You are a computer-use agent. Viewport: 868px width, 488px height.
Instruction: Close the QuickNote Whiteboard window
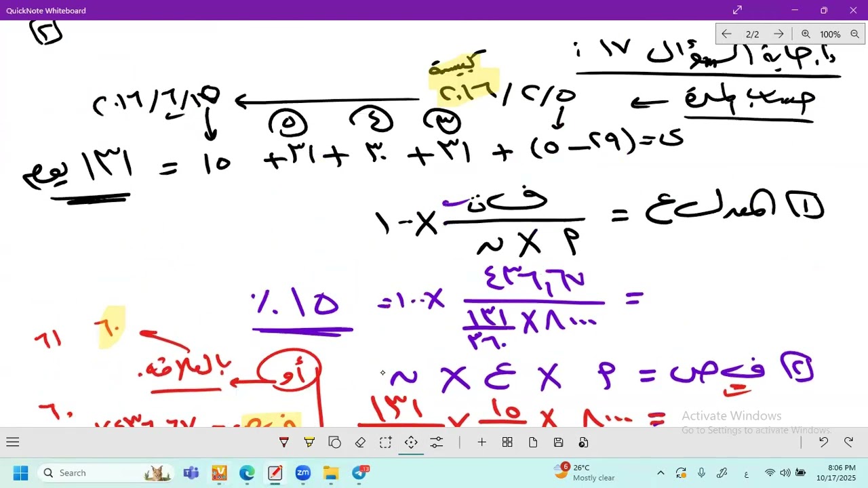point(853,10)
